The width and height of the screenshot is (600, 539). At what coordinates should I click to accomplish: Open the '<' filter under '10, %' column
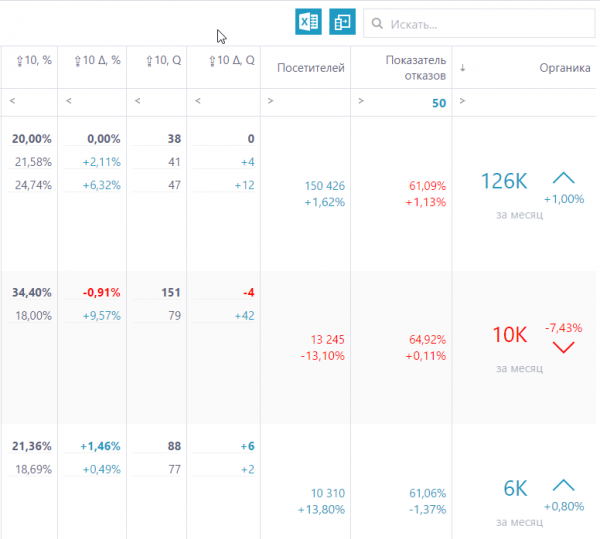point(11,101)
